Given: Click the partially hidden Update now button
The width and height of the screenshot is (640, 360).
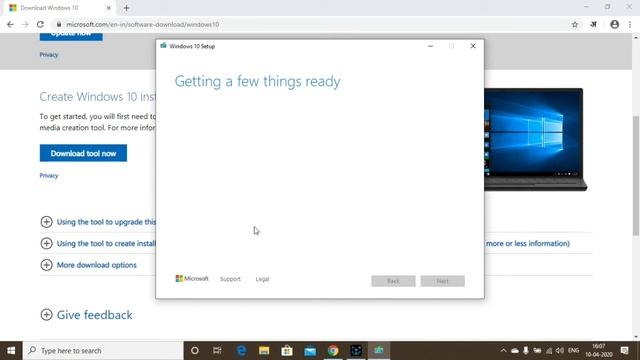Looking at the screenshot, I should pos(71,37).
